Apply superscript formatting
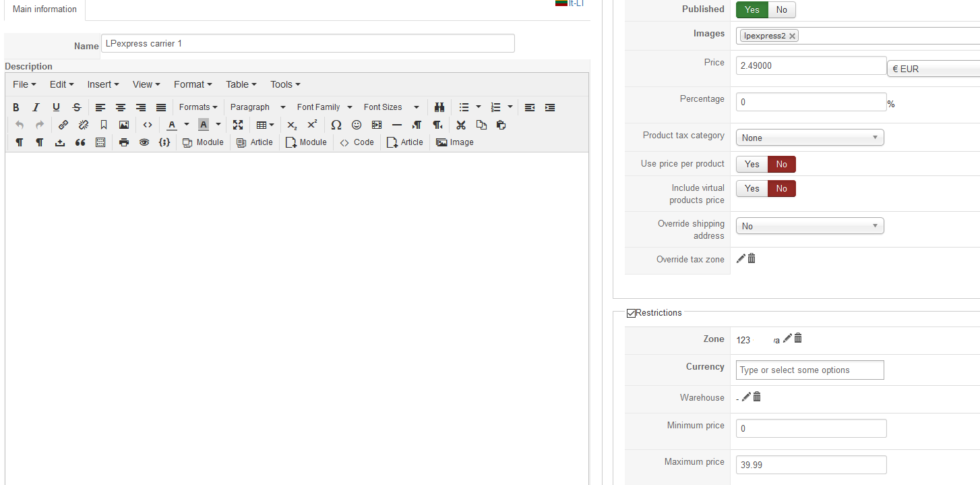 (x=312, y=125)
